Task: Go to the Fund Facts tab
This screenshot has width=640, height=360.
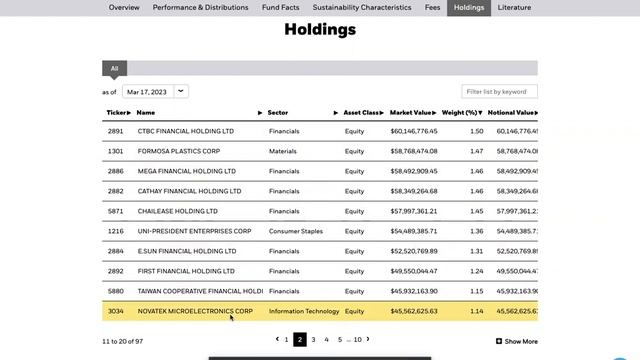Action: (x=280, y=7)
